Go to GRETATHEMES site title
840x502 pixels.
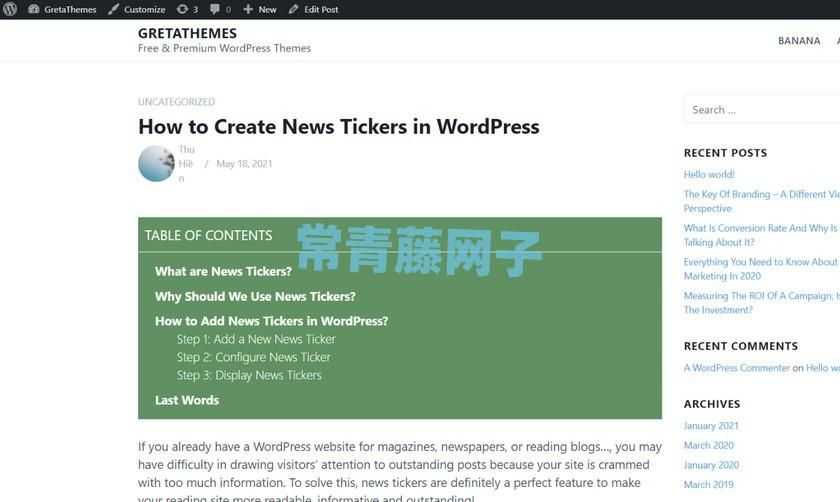point(188,33)
